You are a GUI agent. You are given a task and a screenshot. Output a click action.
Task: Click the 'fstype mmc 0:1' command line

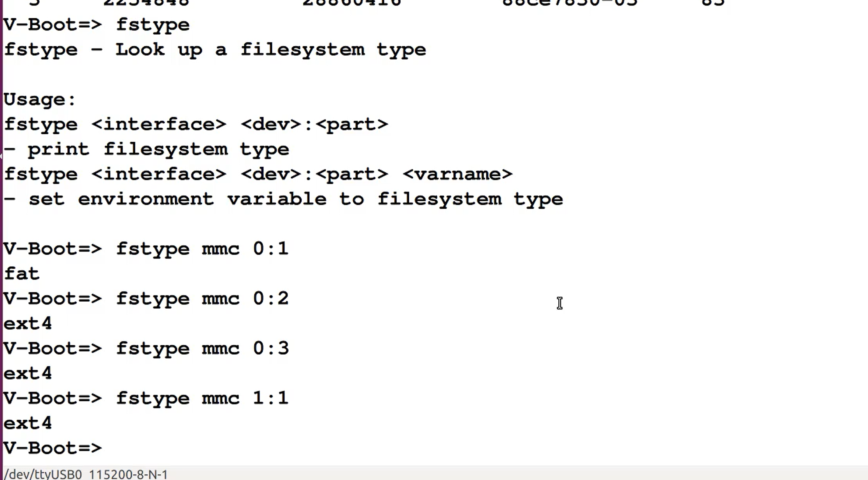pos(146,249)
